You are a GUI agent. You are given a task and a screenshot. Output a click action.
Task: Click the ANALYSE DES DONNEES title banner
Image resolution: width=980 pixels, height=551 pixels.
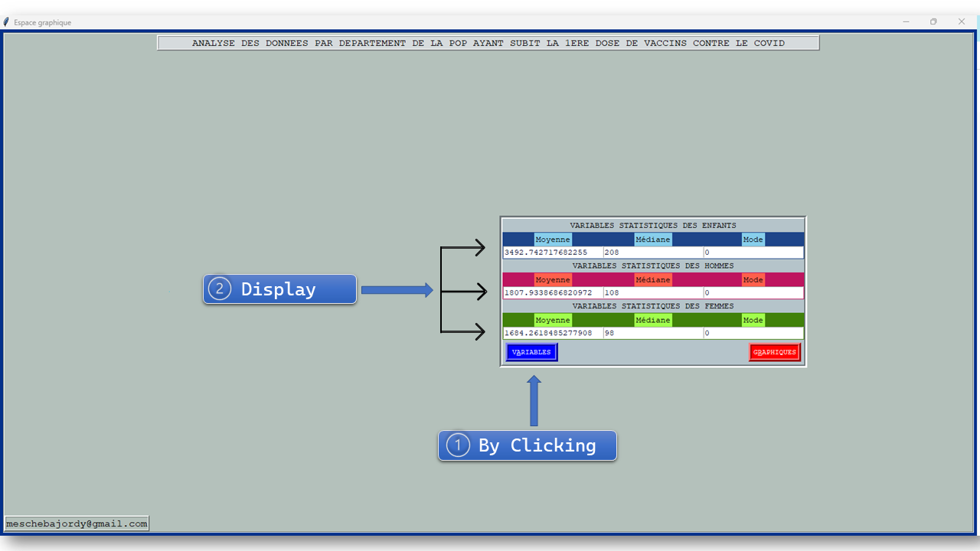tap(488, 43)
